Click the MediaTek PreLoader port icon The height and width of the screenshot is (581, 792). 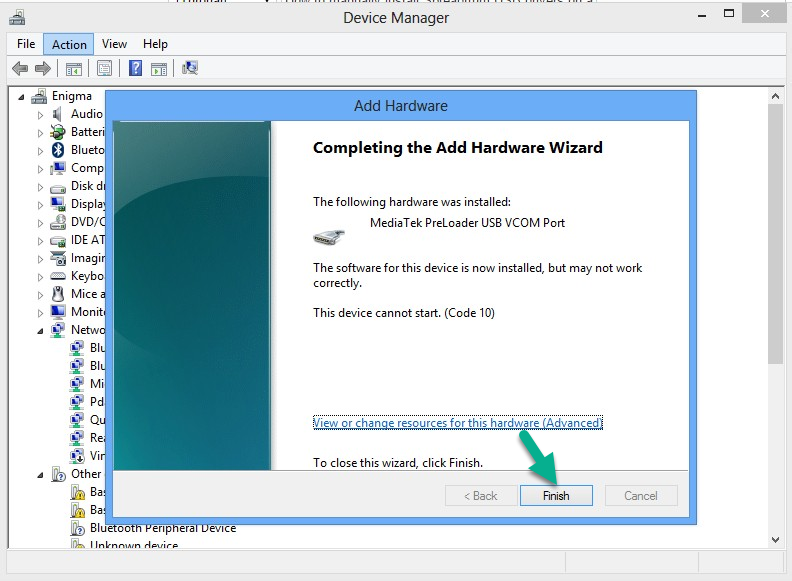tap(329, 237)
